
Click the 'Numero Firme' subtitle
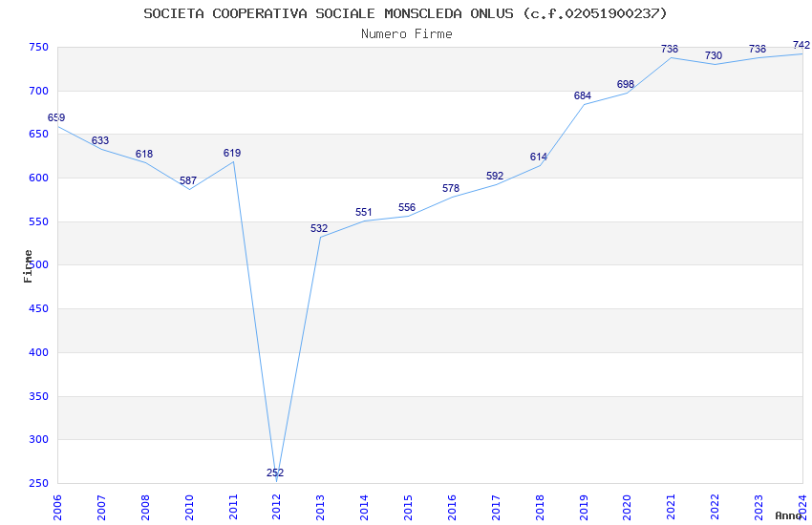(407, 34)
